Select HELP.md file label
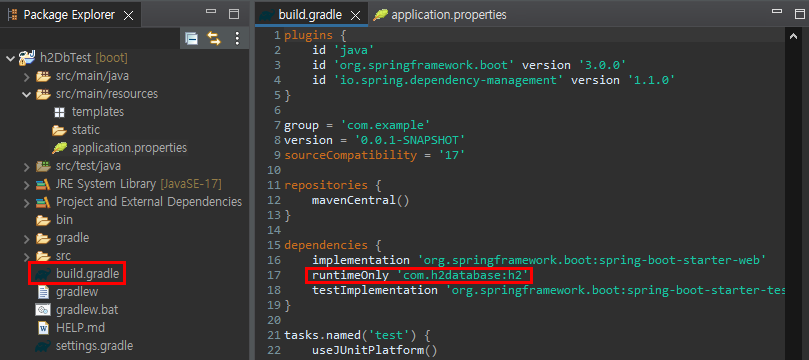 (80, 328)
